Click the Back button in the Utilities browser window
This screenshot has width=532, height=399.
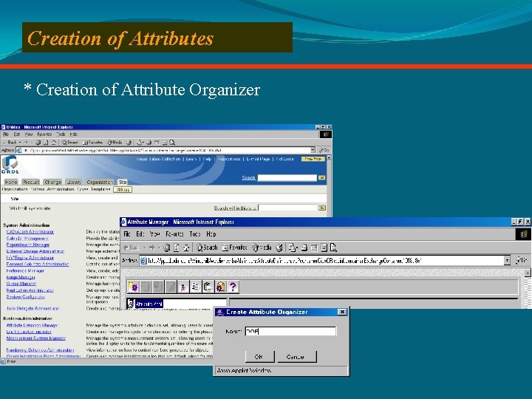[x=10, y=143]
